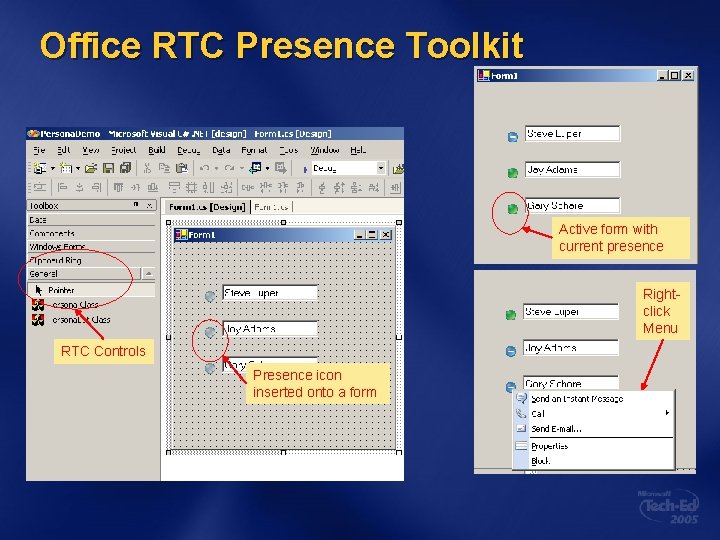Choose Send an Instant Message from context menu

[x=593, y=399]
